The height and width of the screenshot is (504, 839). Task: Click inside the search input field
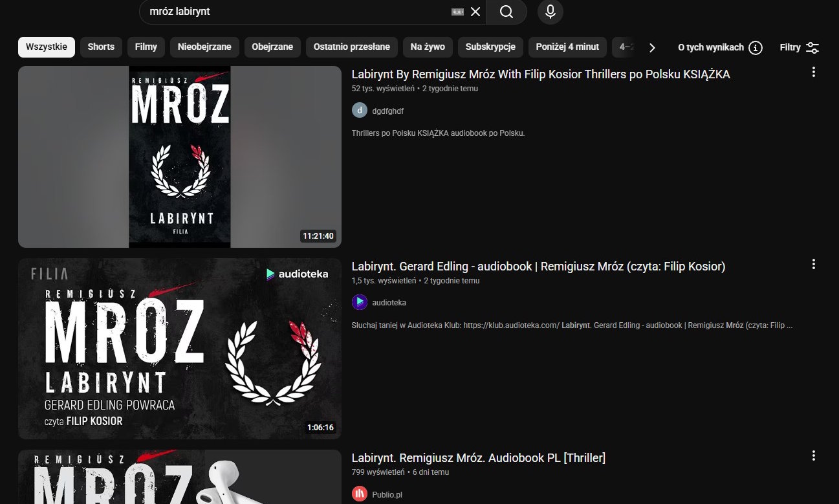[291, 12]
